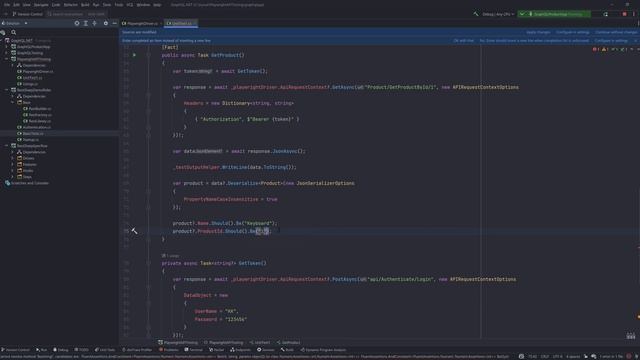Collapse the RestSharpDemoRider project node
Image resolution: width=640 pixels, height=360 pixels.
pyautogui.click(x=7, y=90)
